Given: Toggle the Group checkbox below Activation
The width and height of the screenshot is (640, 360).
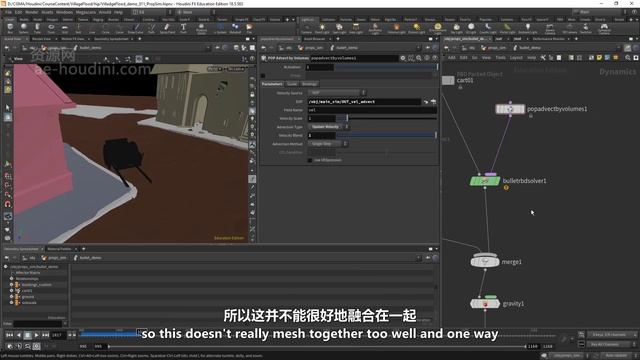Looking at the screenshot, I should click(263, 76).
